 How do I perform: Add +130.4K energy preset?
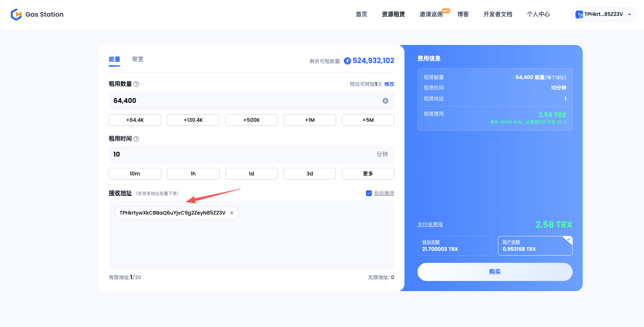click(x=193, y=120)
